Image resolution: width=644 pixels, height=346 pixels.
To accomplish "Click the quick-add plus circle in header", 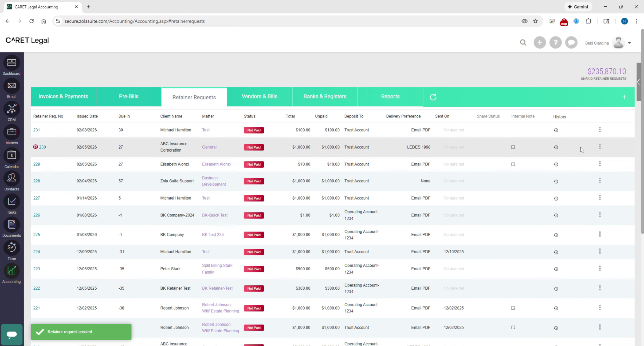I will point(540,43).
